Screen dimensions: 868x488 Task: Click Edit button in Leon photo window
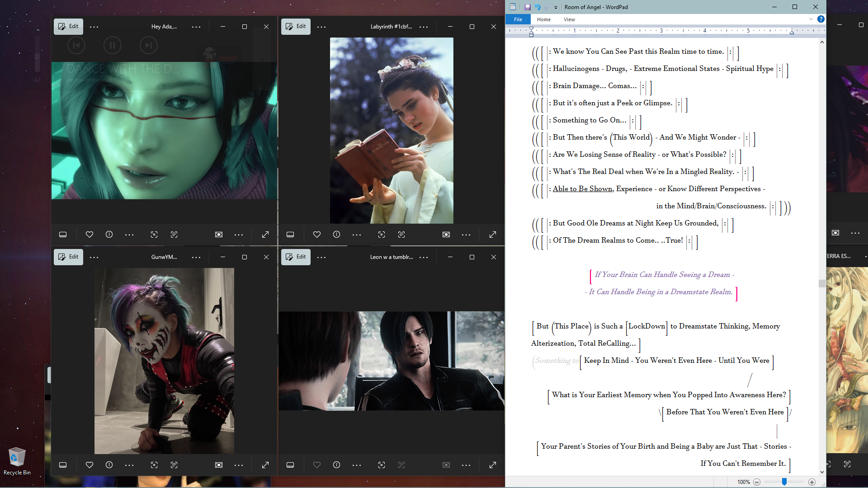(296, 257)
